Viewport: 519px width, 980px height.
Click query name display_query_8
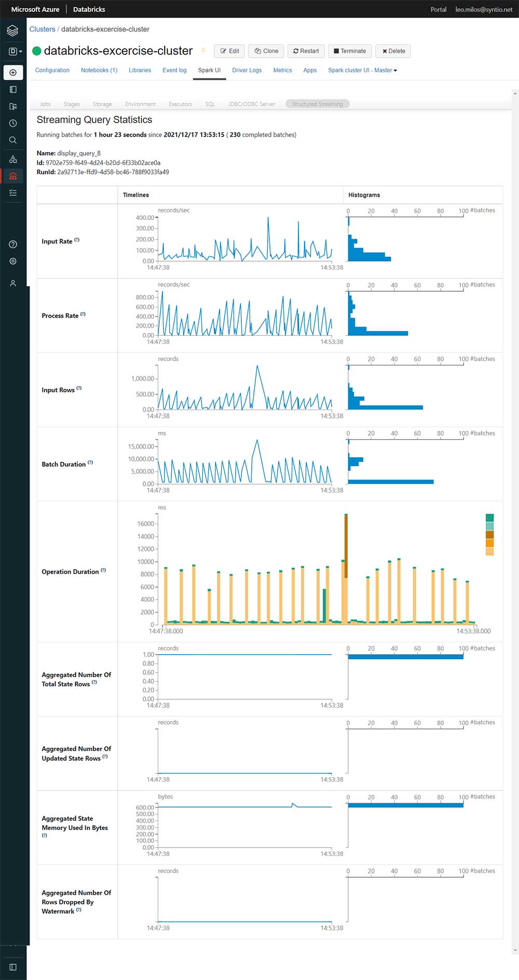79,153
